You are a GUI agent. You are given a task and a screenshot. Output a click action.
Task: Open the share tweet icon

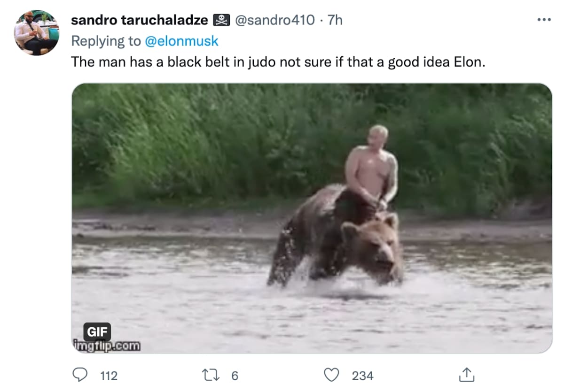tap(464, 374)
